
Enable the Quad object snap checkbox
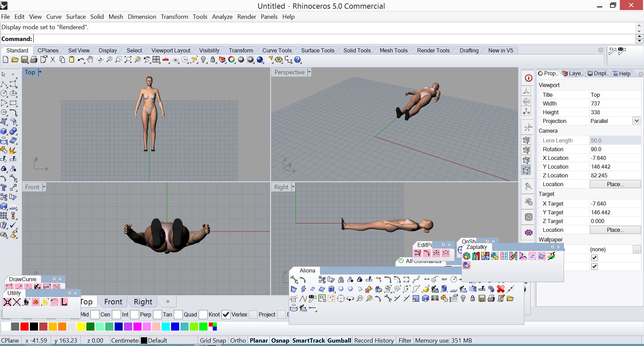178,314
